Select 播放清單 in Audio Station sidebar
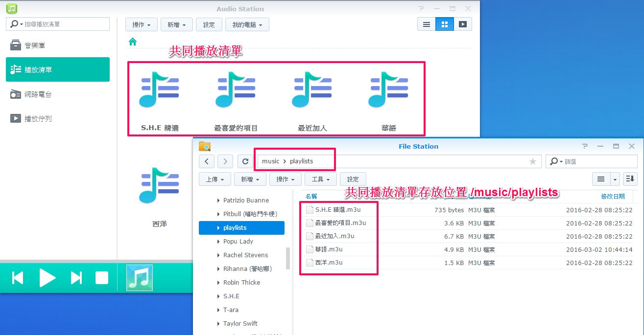Viewport: 644px width, 335px height. tap(58, 69)
